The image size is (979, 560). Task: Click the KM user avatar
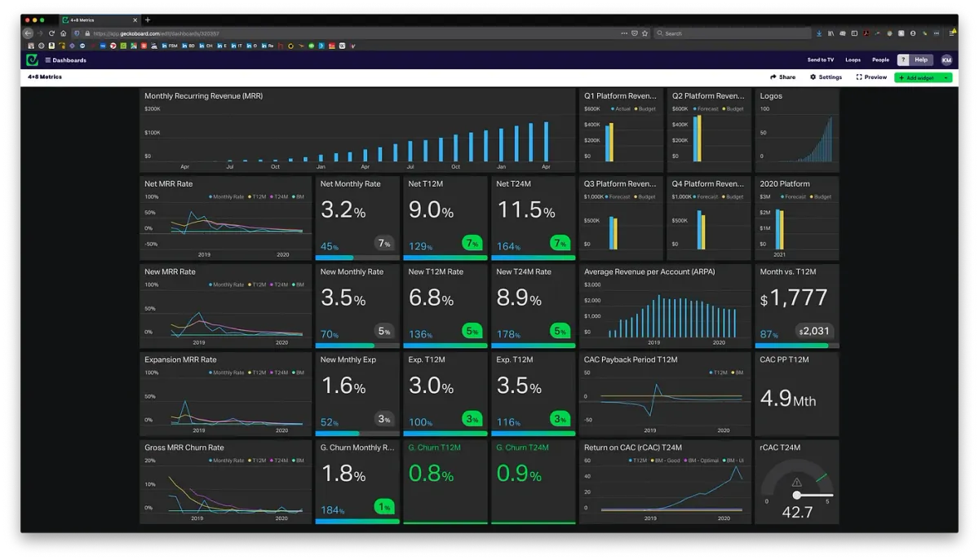946,60
